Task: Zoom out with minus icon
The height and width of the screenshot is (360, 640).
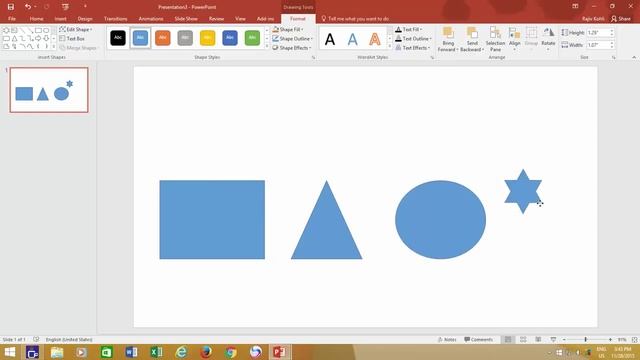Action: click(x=564, y=340)
